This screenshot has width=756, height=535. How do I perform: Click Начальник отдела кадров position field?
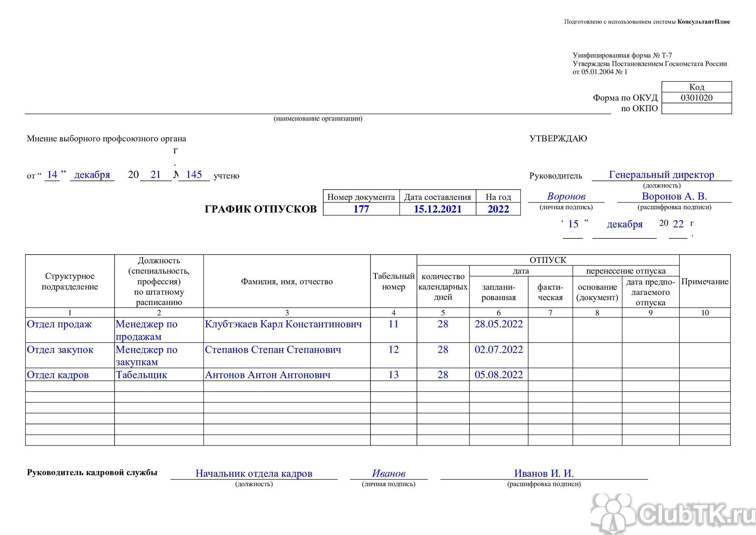[253, 474]
